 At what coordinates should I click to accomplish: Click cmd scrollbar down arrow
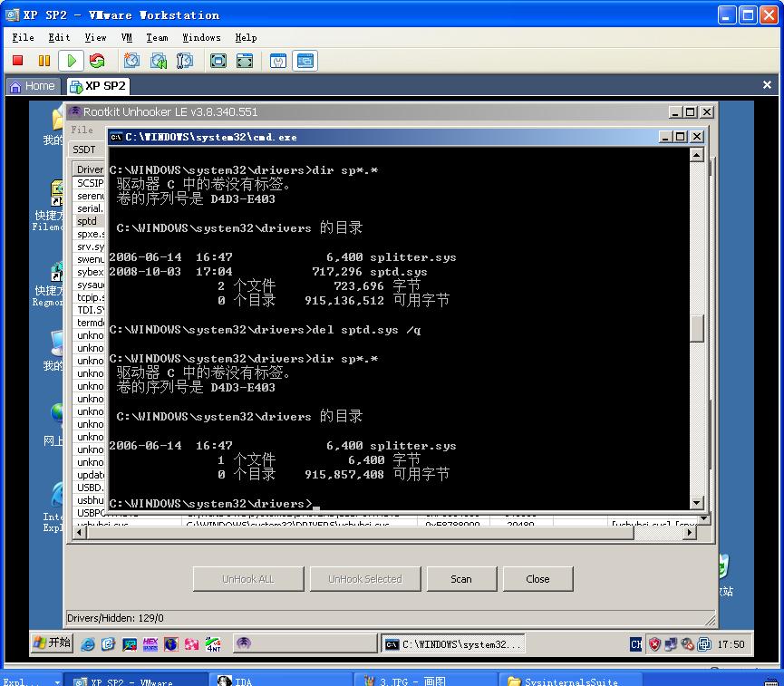[x=696, y=503]
